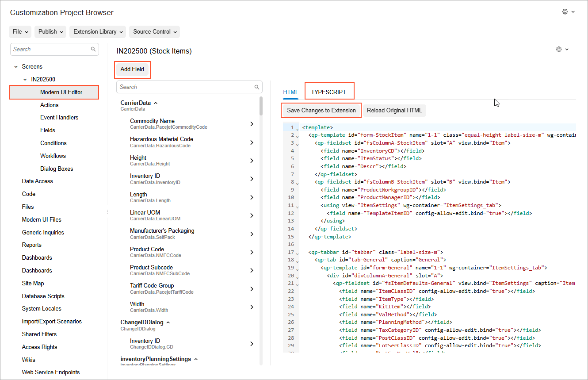Click the fields list vertical scrollbar
The height and width of the screenshot is (380, 588).
click(261, 106)
